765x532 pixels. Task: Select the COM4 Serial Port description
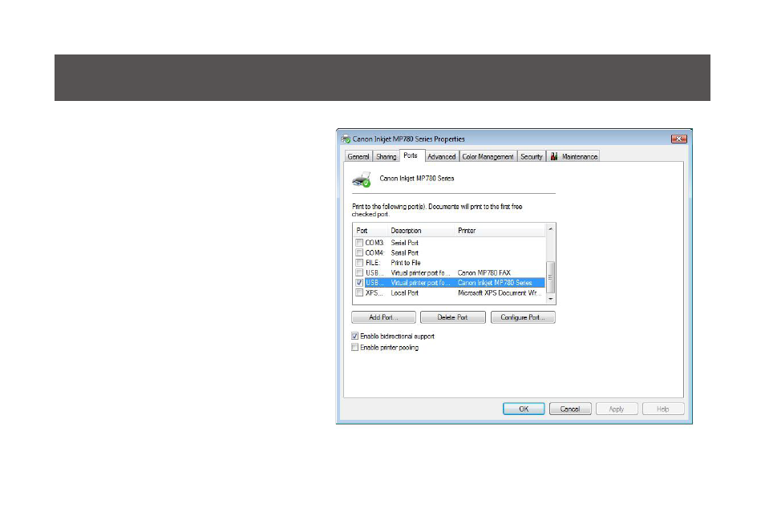click(404, 253)
